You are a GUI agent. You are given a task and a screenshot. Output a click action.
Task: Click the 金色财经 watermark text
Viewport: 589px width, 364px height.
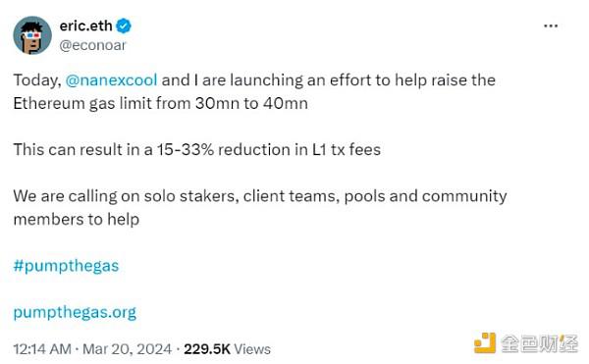539,343
